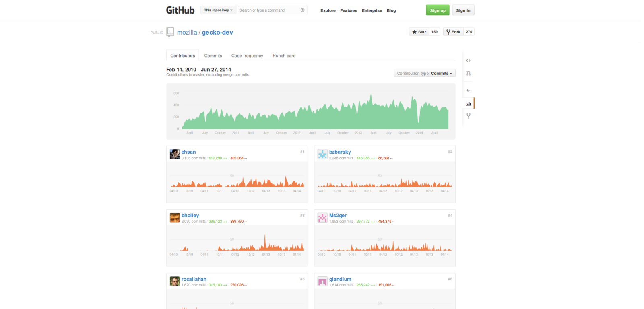Click ehsan's 612,290 additions count
Screen dimensions: 644x309
click(x=218, y=158)
